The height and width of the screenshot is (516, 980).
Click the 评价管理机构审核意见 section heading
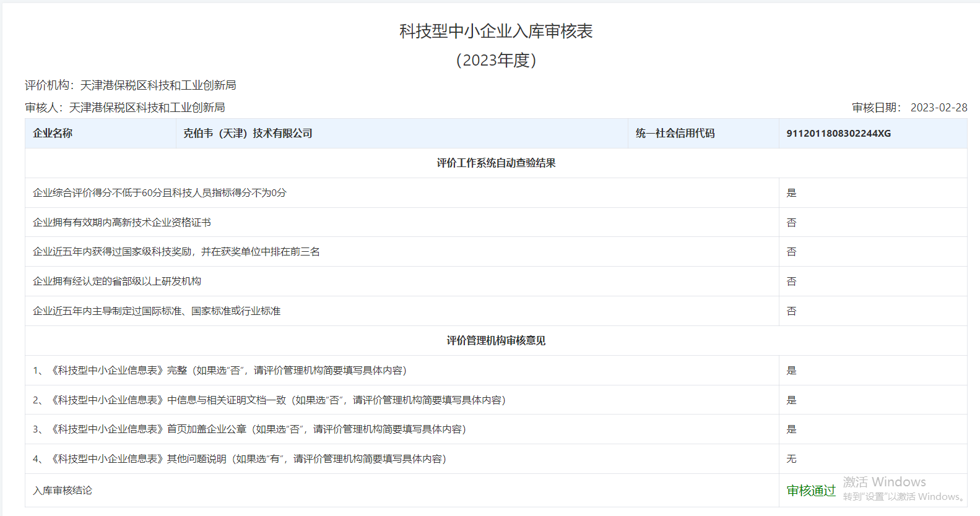(x=495, y=341)
